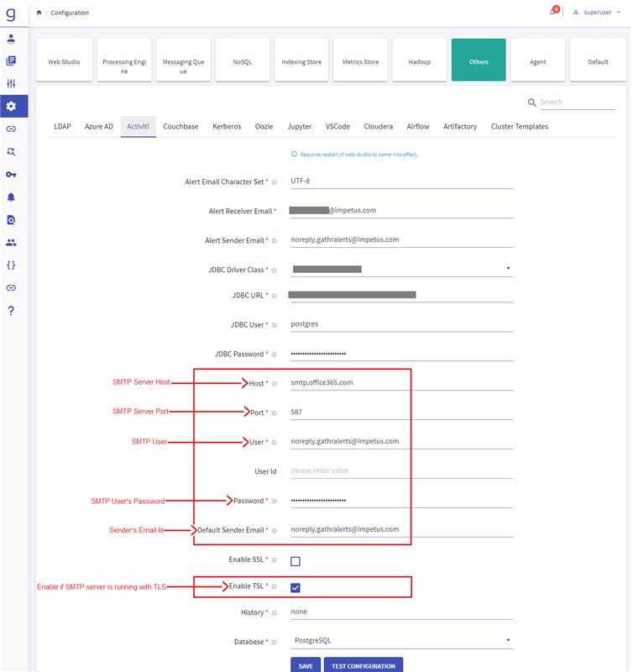The image size is (633, 672).
Task: Open the Hadoop configuration card
Action: point(420,60)
